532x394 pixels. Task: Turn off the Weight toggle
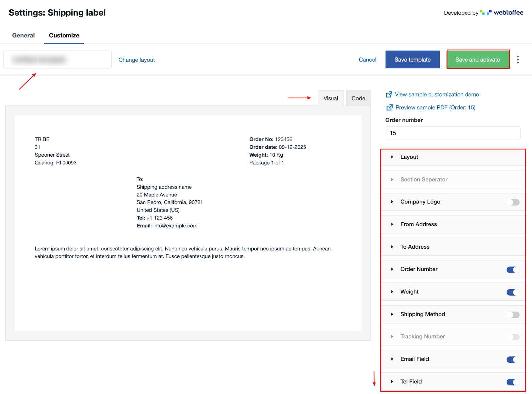coord(512,292)
